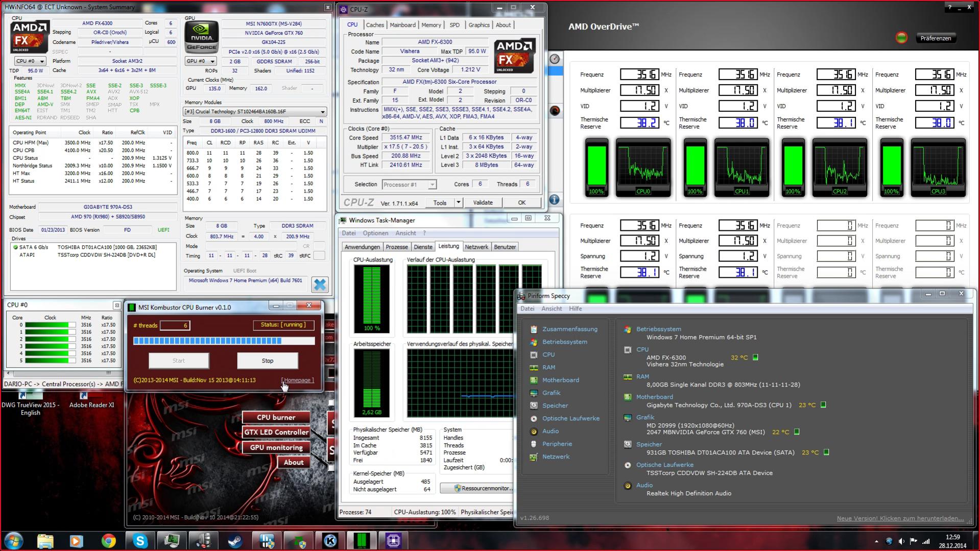Click the Validate button in CPU-Z

(483, 203)
